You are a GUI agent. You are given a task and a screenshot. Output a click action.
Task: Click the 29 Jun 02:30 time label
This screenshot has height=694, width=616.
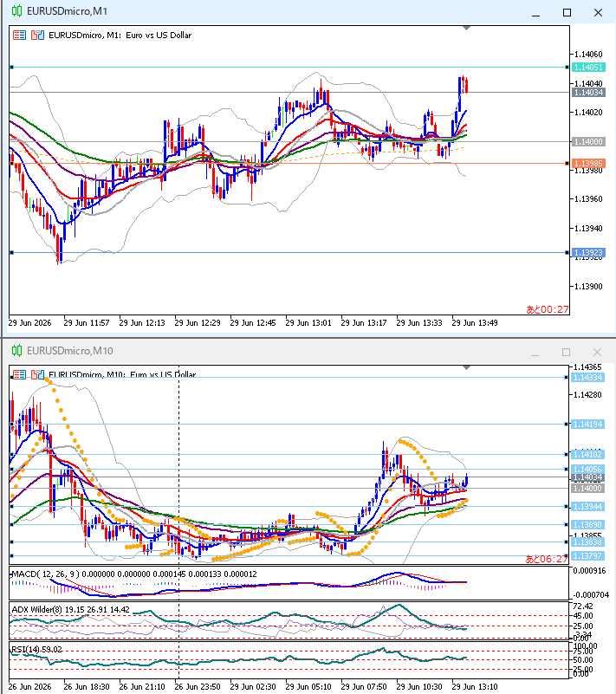pyautogui.click(x=253, y=687)
